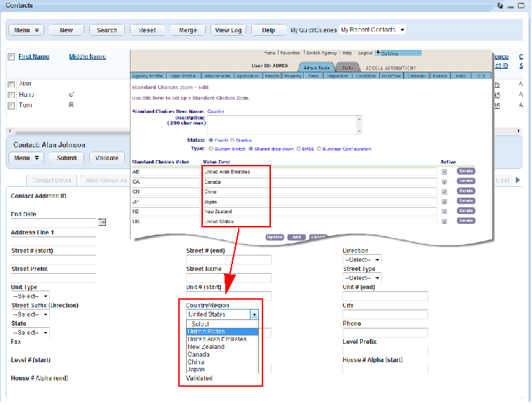The width and height of the screenshot is (532, 405).
Task: Open the top Menu dropdown button
Action: [26, 30]
